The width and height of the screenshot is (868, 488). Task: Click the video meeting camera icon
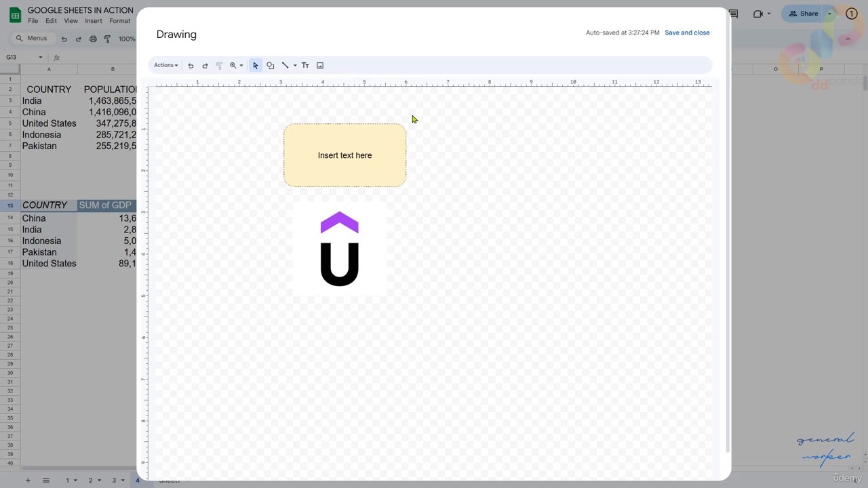coord(758,14)
